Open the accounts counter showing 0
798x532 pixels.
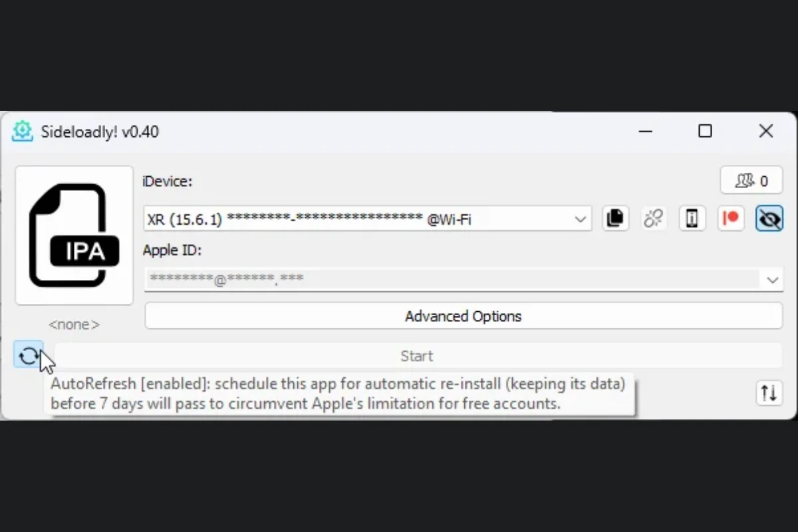click(751, 180)
